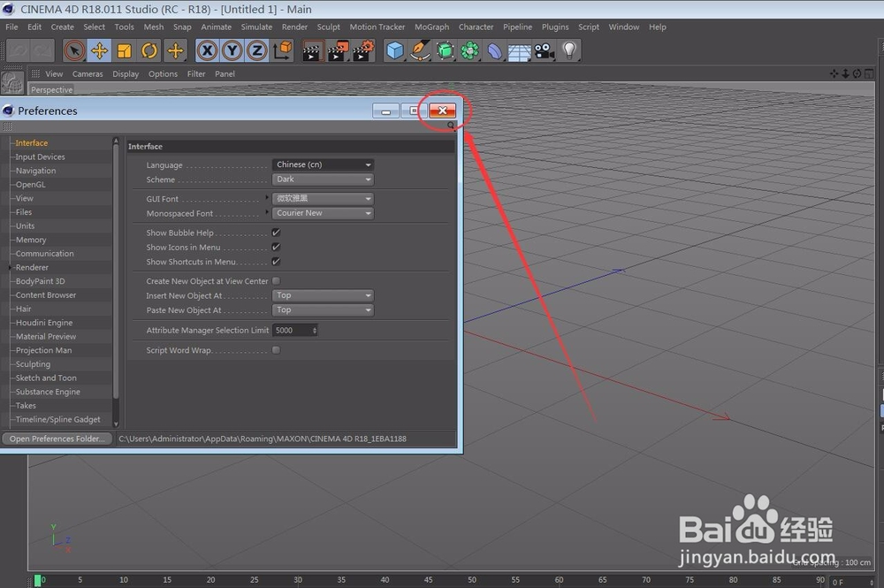Click Open Preferences Folder button
This screenshot has height=588, width=884.
click(57, 439)
